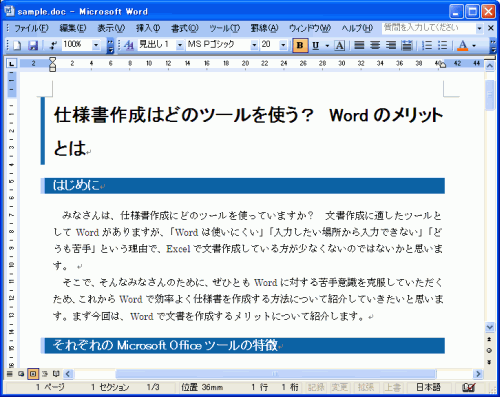Click horizontal scrollbar left arrow

68,374
